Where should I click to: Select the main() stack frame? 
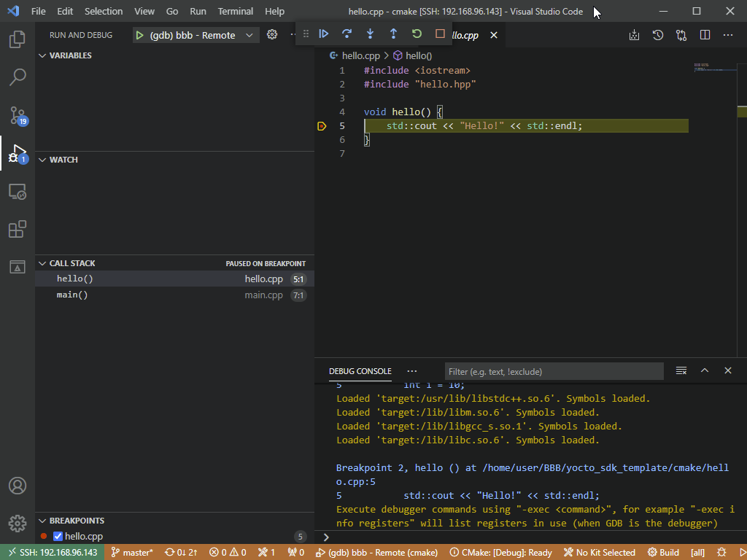click(x=72, y=295)
